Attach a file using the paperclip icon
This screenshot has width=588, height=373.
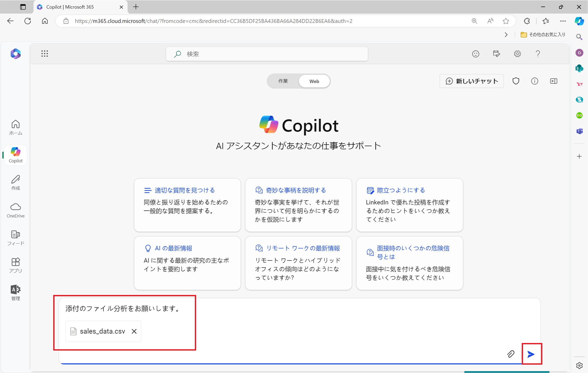[x=511, y=354]
